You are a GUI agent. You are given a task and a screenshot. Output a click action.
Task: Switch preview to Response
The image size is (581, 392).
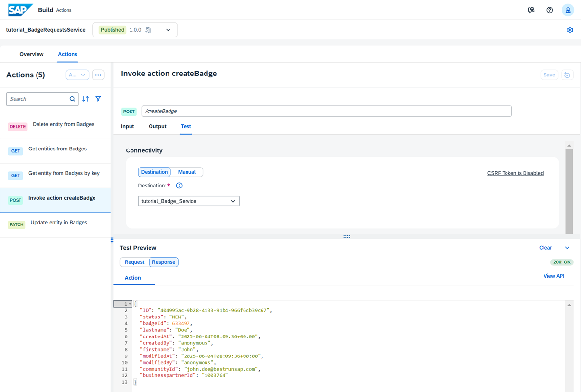point(164,262)
